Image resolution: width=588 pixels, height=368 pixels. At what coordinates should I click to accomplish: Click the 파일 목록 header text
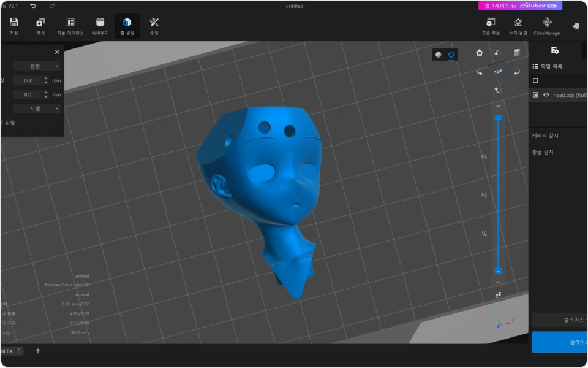click(x=551, y=66)
